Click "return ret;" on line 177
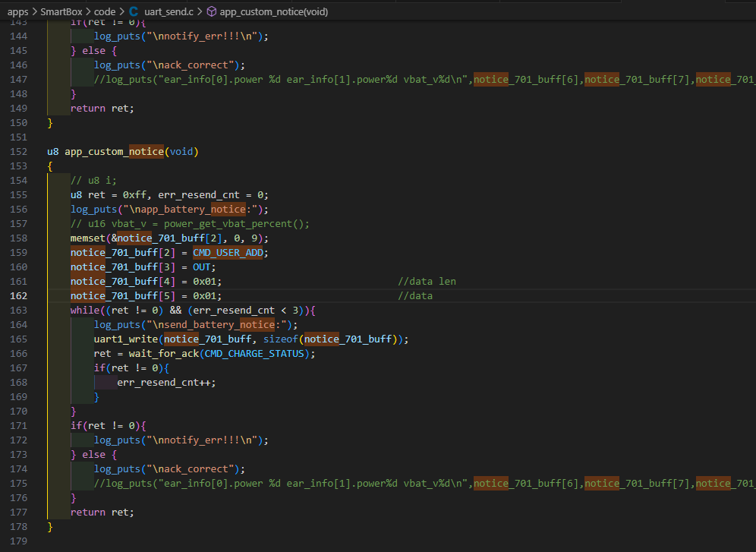This screenshot has height=552, width=756. (102, 512)
